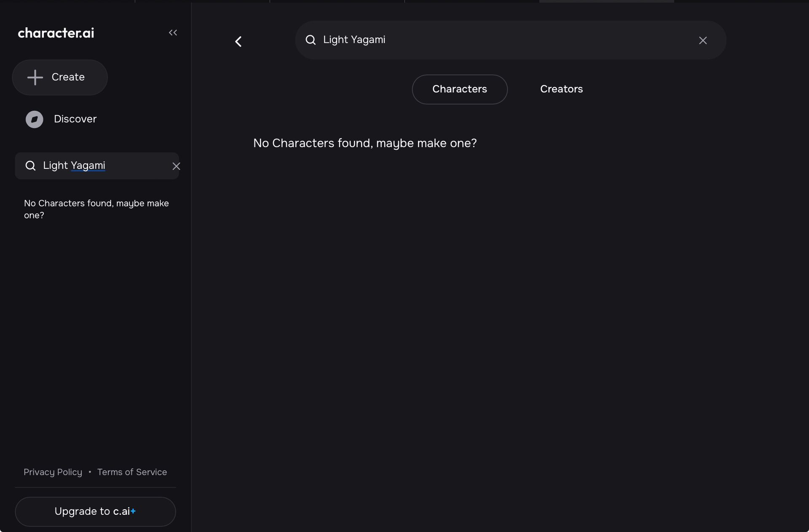The height and width of the screenshot is (532, 809).
Task: Clear the main search bar text
Action: pyautogui.click(x=703, y=40)
